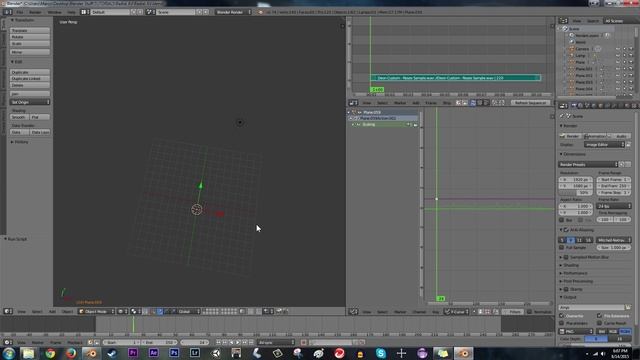Click the World item in the outliner

click(x=580, y=42)
